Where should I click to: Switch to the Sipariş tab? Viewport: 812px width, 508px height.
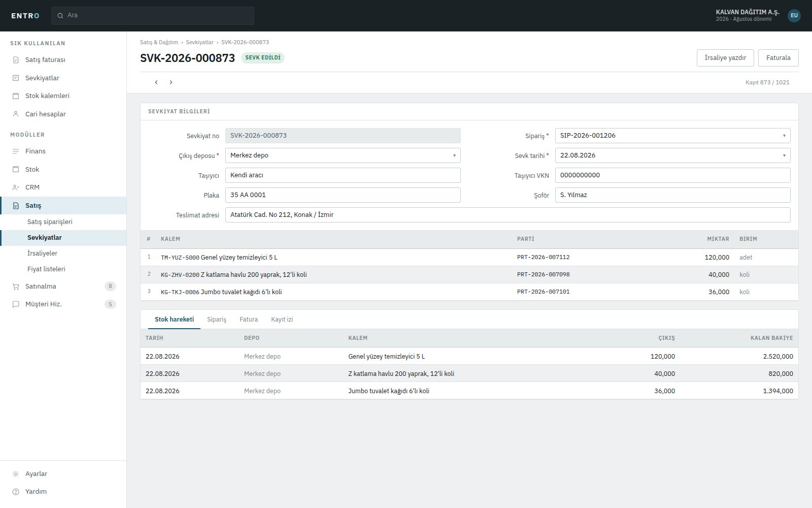(217, 320)
